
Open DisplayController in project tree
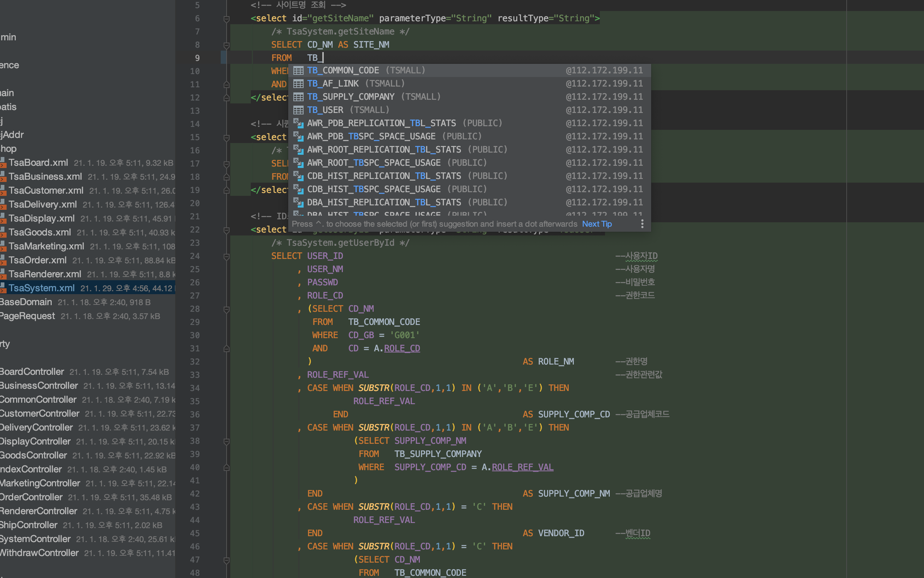[88, 442]
